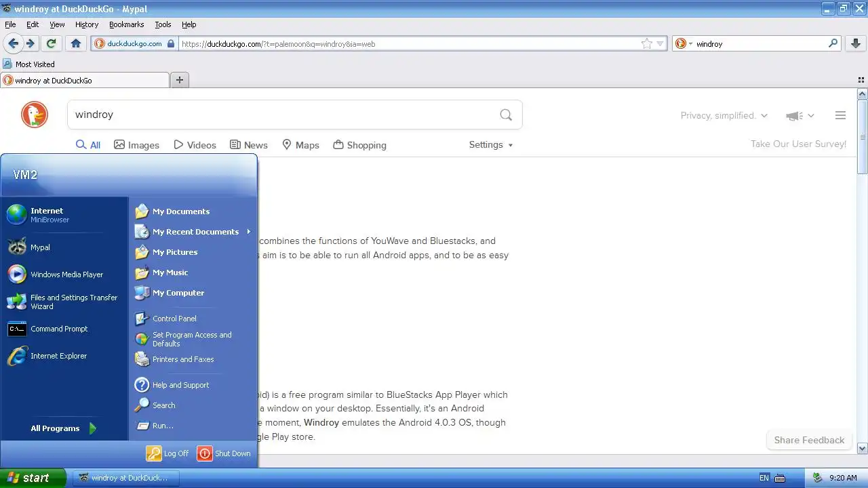868x488 pixels.
Task: Open Internet MiniBrowser from Start menu
Action: click(64, 214)
